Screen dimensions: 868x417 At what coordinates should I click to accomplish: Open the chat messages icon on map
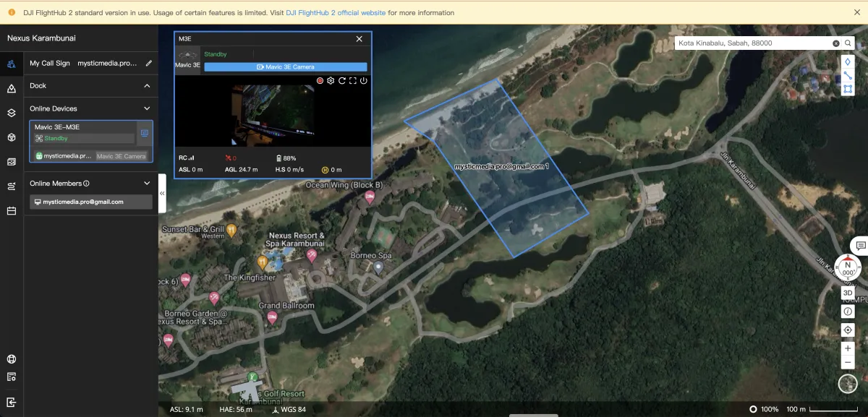(860, 246)
